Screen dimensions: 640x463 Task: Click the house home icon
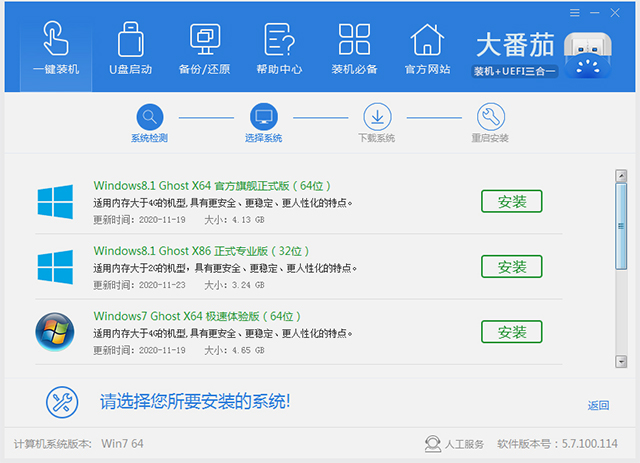coord(427,39)
